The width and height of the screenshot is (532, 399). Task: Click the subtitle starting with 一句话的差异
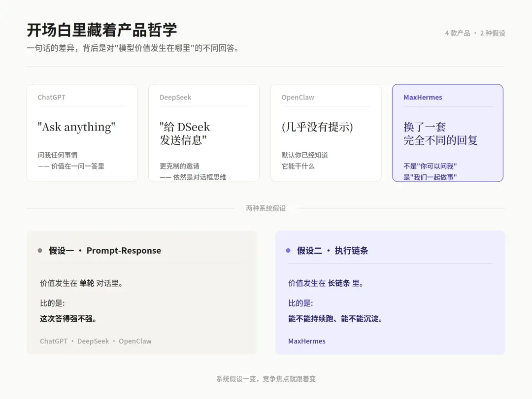click(x=133, y=48)
